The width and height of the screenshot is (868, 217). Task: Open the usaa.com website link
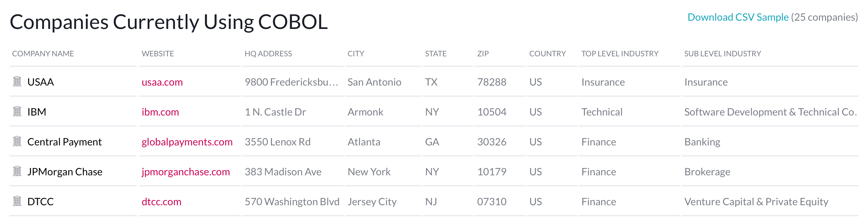162,82
